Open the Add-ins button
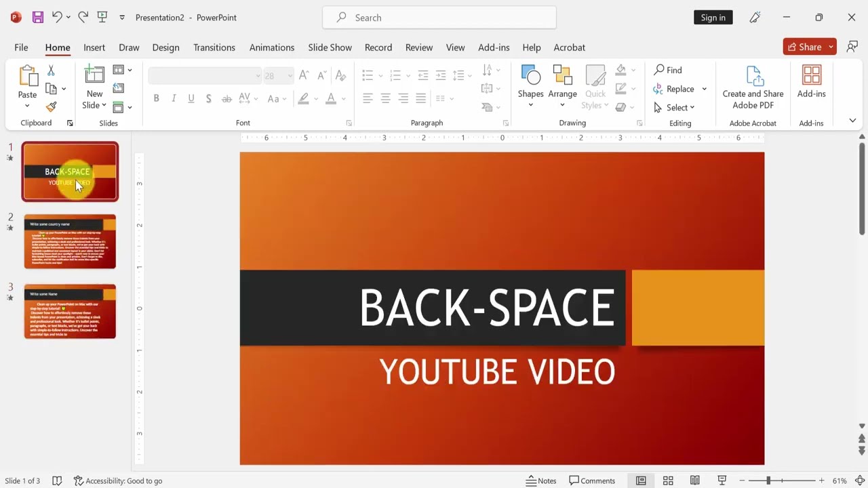The image size is (868, 488). coord(811,82)
